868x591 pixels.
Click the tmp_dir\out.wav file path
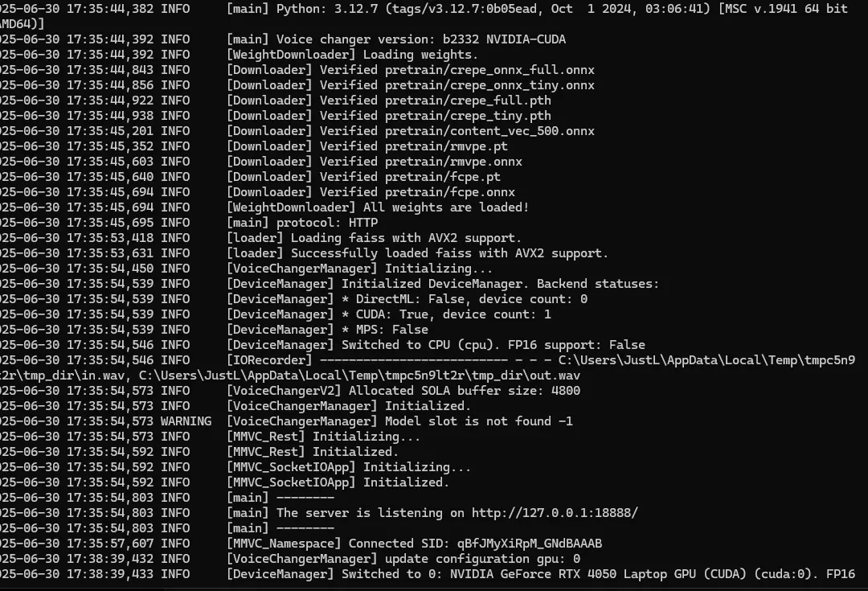coord(359,376)
